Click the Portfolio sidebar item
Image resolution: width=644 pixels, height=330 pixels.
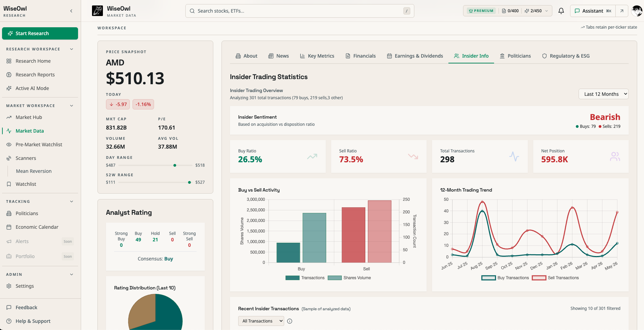tap(40, 256)
